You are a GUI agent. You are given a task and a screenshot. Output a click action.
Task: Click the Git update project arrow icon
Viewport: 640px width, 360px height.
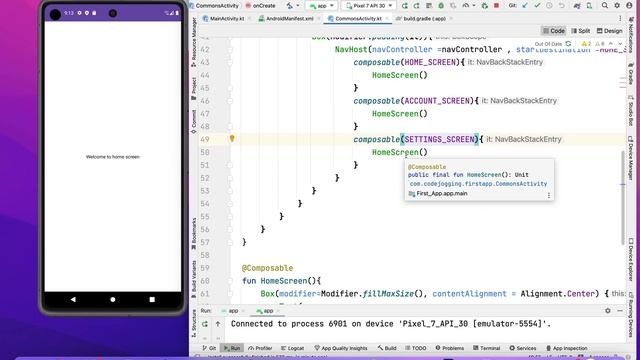(x=525, y=6)
